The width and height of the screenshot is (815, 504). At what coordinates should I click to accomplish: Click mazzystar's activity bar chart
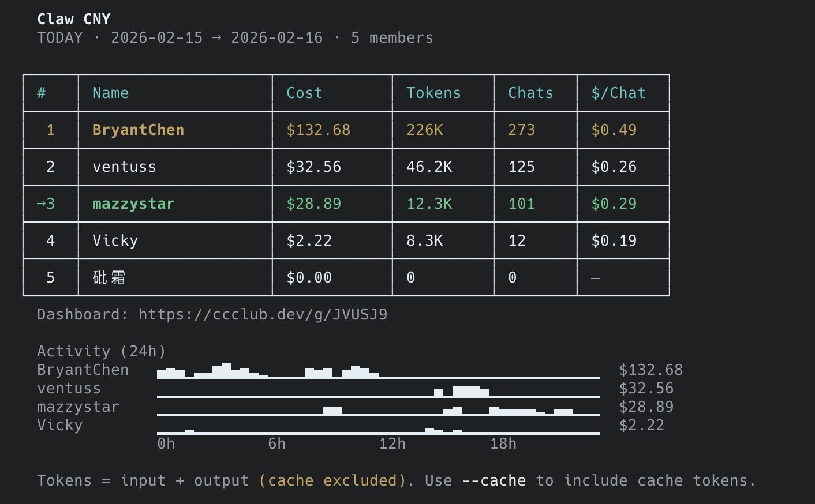[x=379, y=410]
